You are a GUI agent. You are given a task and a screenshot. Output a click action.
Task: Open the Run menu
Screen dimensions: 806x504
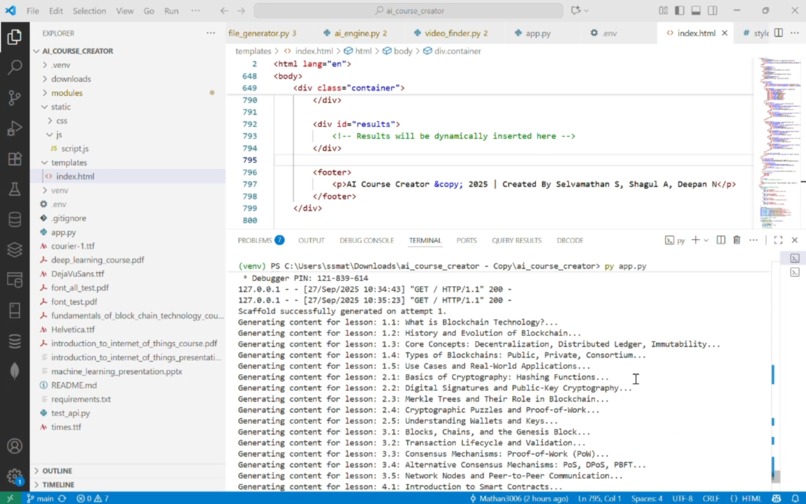[172, 11]
